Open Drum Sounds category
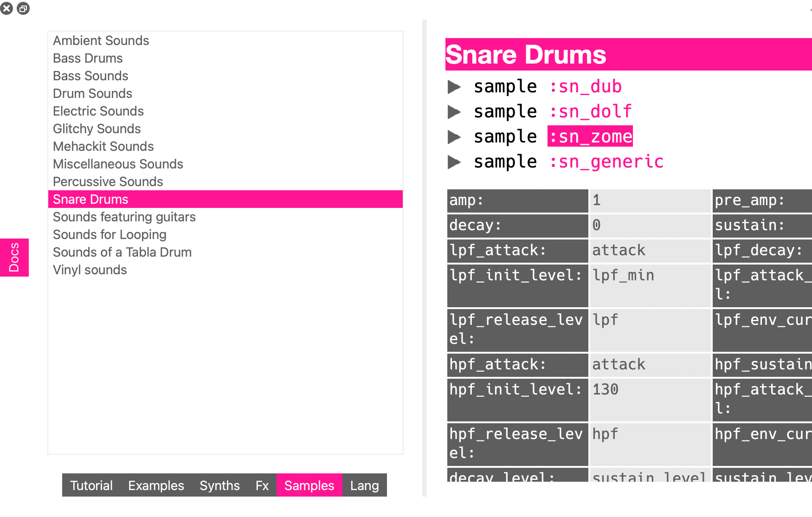Screen dimensions: 812x517 226,93
